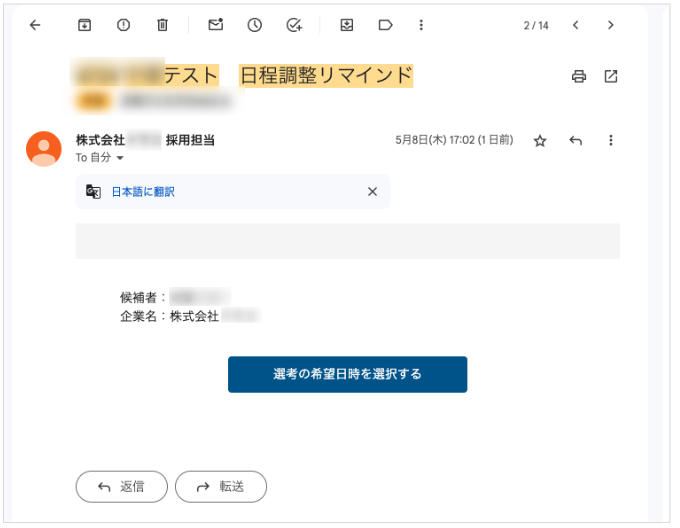Viewport: 680px width, 528px height.
Task: Print the email using printer icon
Action: click(x=578, y=76)
